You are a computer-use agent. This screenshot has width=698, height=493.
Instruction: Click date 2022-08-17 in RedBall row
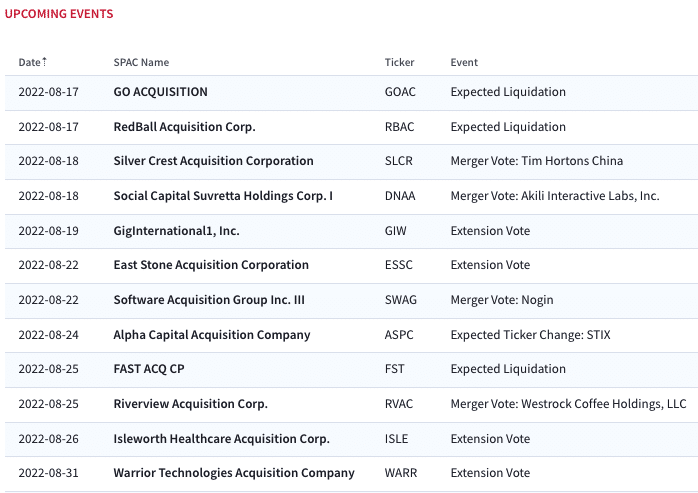point(49,127)
